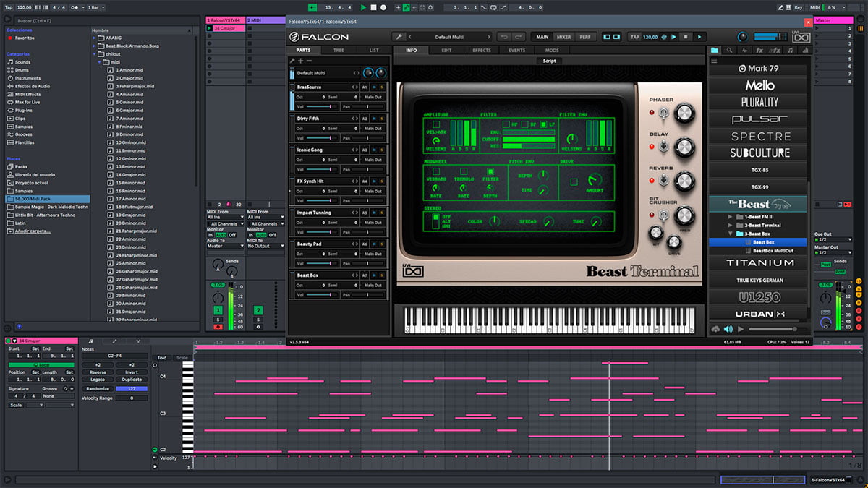Switch Falcon to MIXER view
The height and width of the screenshot is (488, 868).
coord(563,36)
